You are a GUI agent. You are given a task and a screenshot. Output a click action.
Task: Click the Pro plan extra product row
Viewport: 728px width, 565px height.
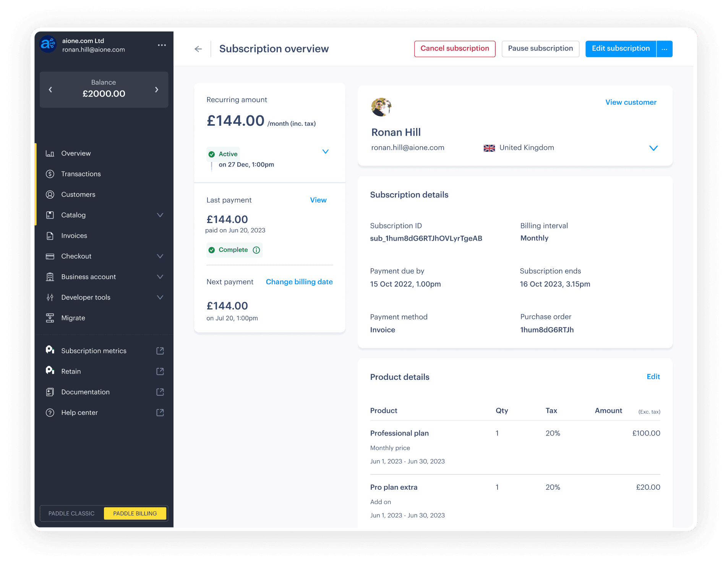point(515,501)
